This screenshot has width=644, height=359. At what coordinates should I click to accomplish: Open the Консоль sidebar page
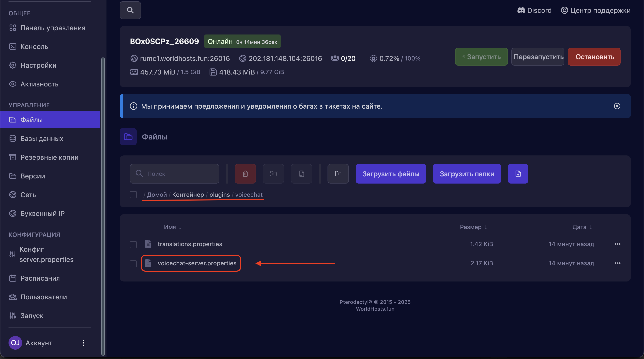pos(34,46)
